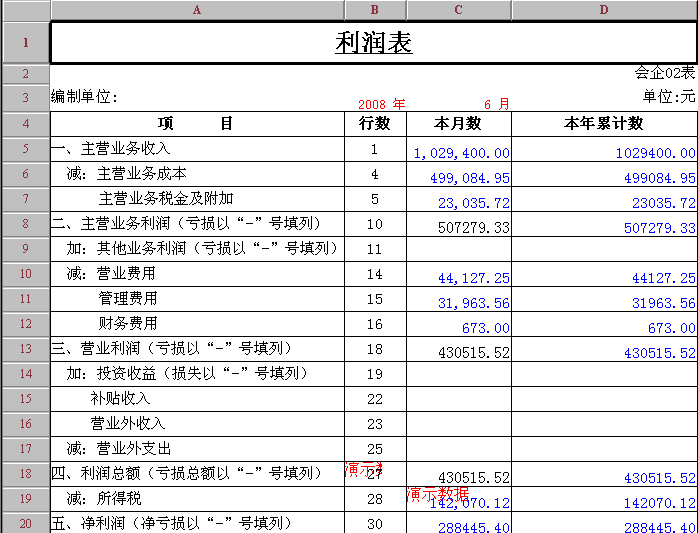
Task: Select the 减：主营业务成本 cell
Action: click(x=197, y=174)
